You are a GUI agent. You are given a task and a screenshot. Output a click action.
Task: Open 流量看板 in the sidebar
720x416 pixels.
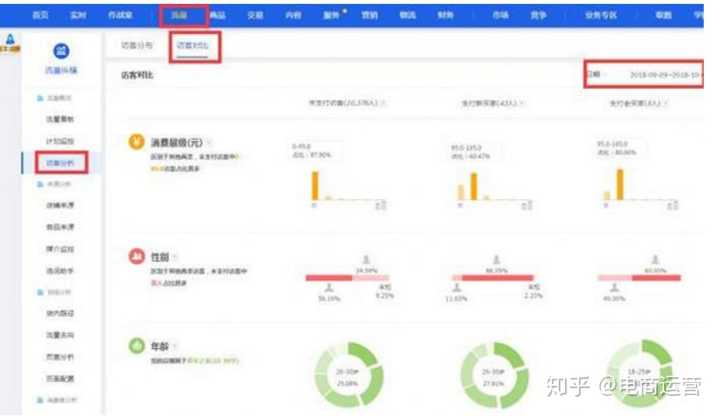click(x=60, y=119)
